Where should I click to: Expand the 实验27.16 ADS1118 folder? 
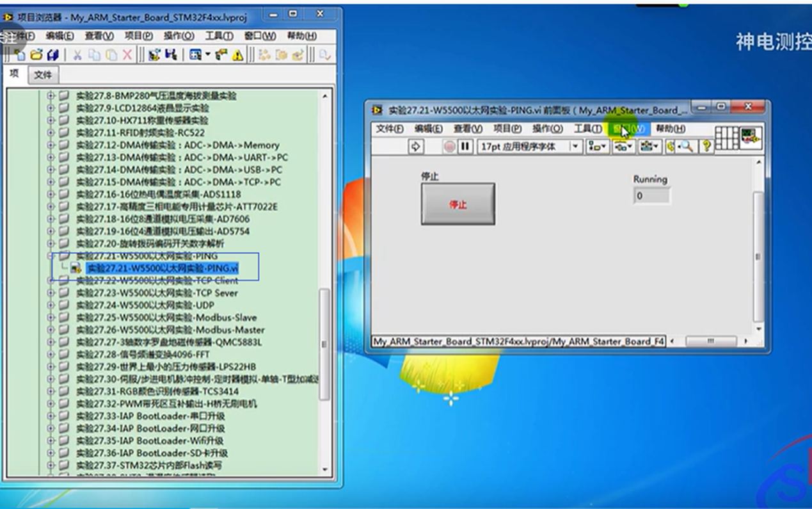(x=51, y=194)
